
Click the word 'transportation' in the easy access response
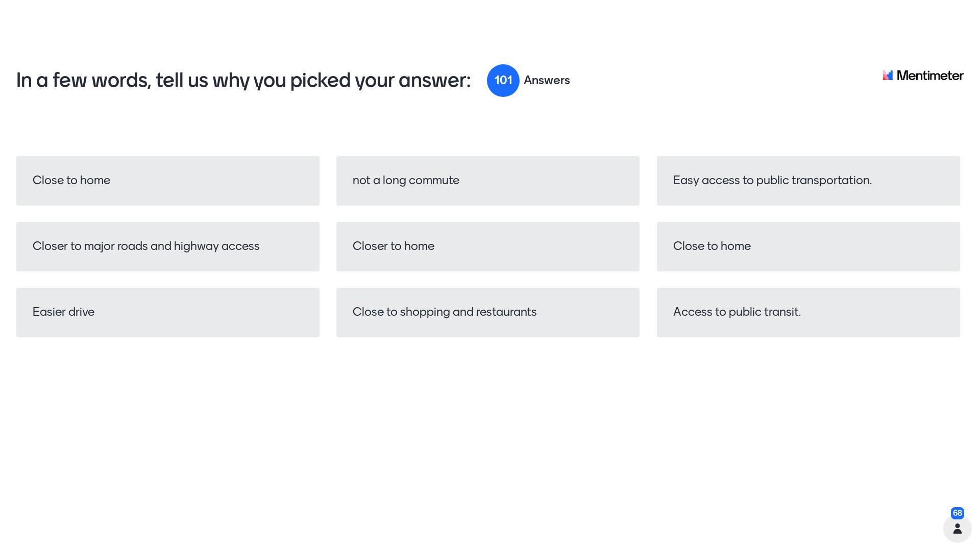pyautogui.click(x=831, y=181)
